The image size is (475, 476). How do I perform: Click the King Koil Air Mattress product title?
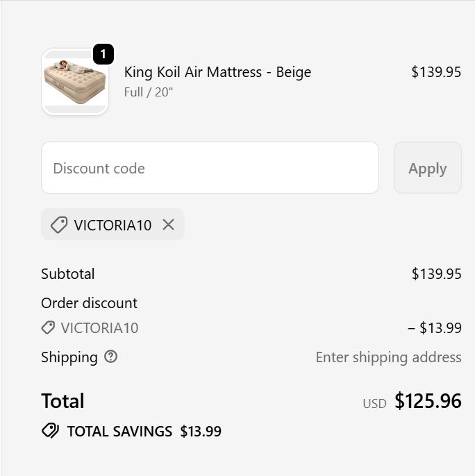(x=217, y=72)
